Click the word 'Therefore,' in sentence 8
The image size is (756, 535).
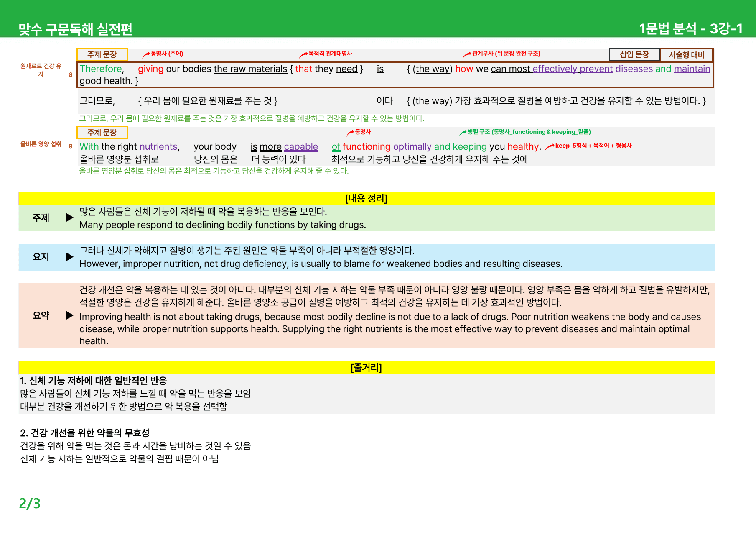pos(102,69)
